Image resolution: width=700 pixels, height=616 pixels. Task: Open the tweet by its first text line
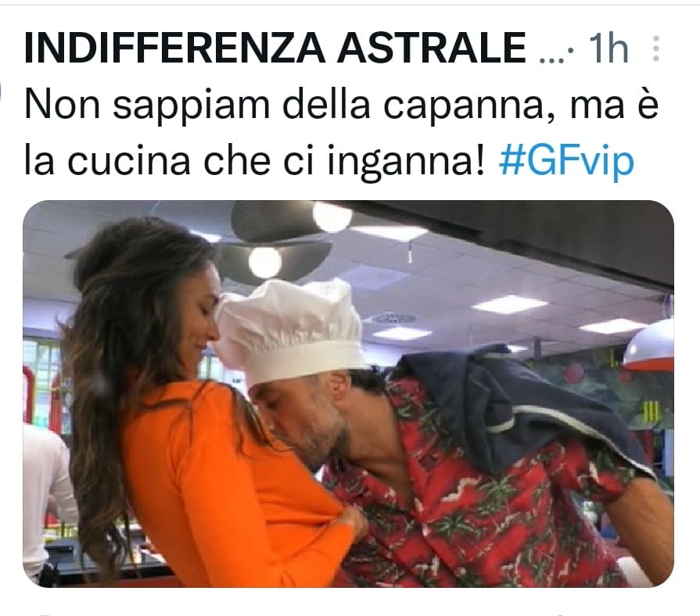click(341, 106)
